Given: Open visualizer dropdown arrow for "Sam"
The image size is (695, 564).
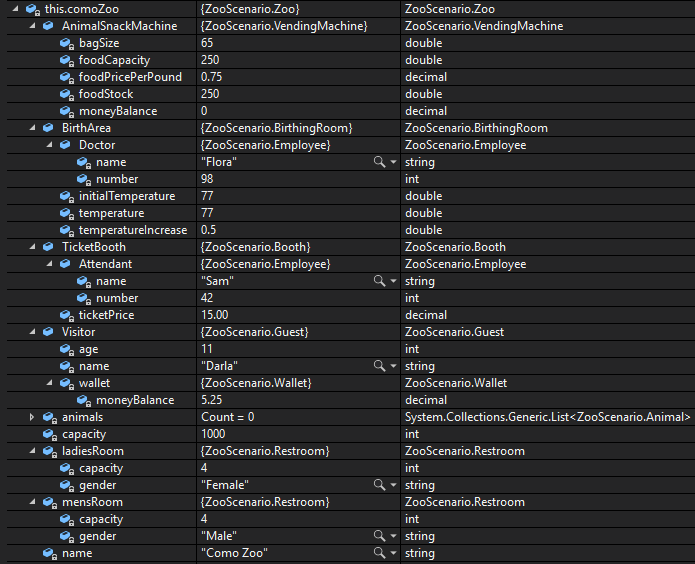Looking at the screenshot, I should click(x=393, y=281).
